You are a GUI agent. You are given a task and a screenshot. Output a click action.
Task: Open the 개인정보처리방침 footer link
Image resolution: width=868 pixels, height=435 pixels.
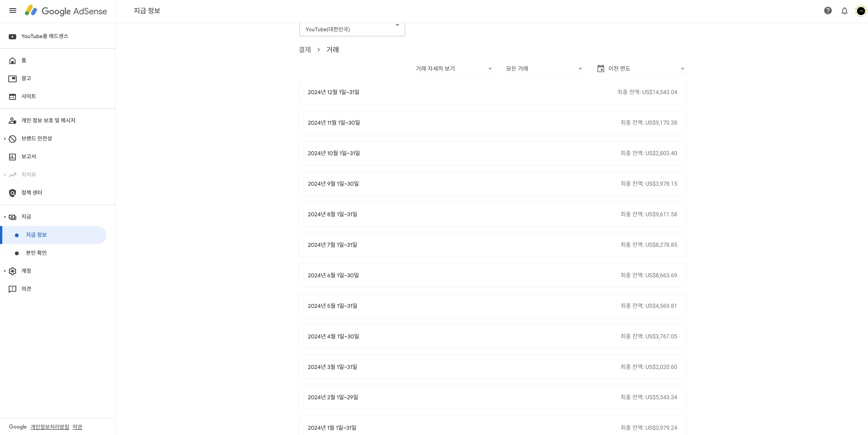[49, 427]
